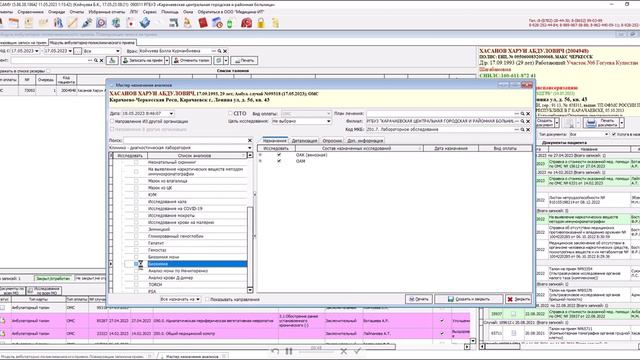This screenshot has height=360, width=640.
Task: Click the wizard Печать button
Action: (x=419, y=299)
